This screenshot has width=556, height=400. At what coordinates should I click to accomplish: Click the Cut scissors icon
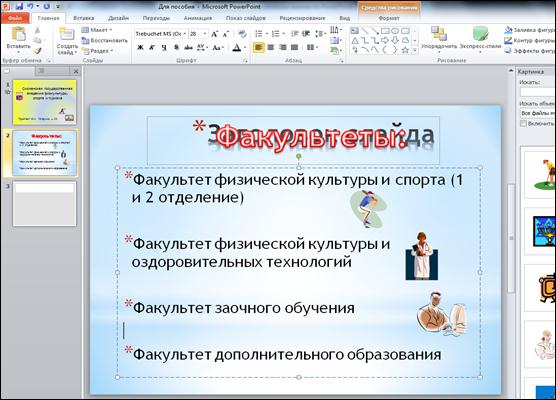click(37, 31)
